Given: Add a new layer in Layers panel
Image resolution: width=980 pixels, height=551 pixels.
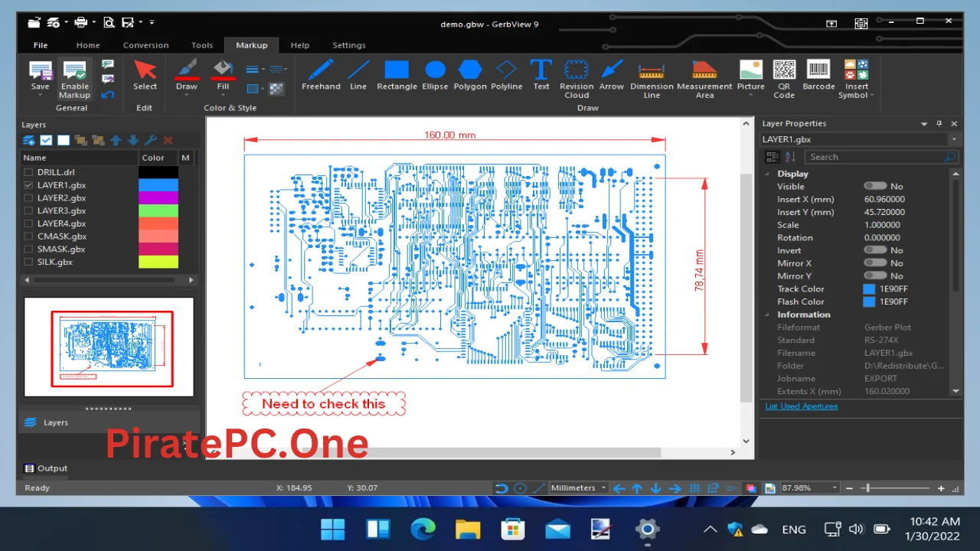Looking at the screenshot, I should pos(29,140).
